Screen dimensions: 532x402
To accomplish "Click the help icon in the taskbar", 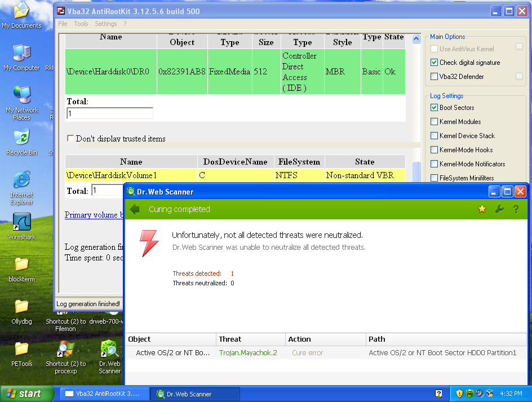I will point(438,394).
